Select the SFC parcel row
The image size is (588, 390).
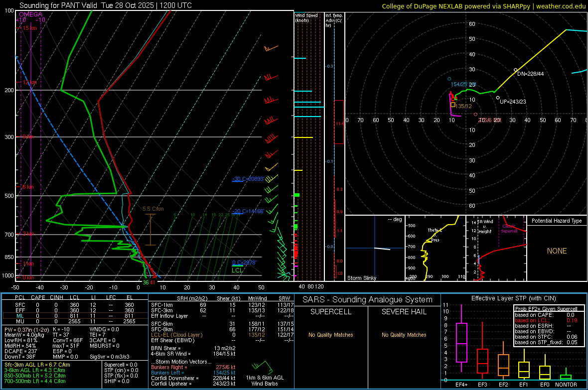coord(74,305)
